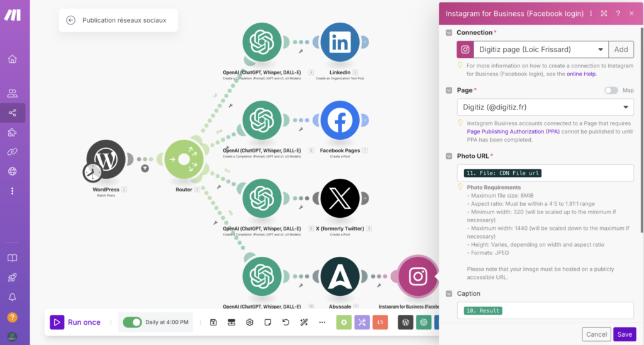Open Notifications bell icon
This screenshot has height=345, width=644.
[13, 297]
